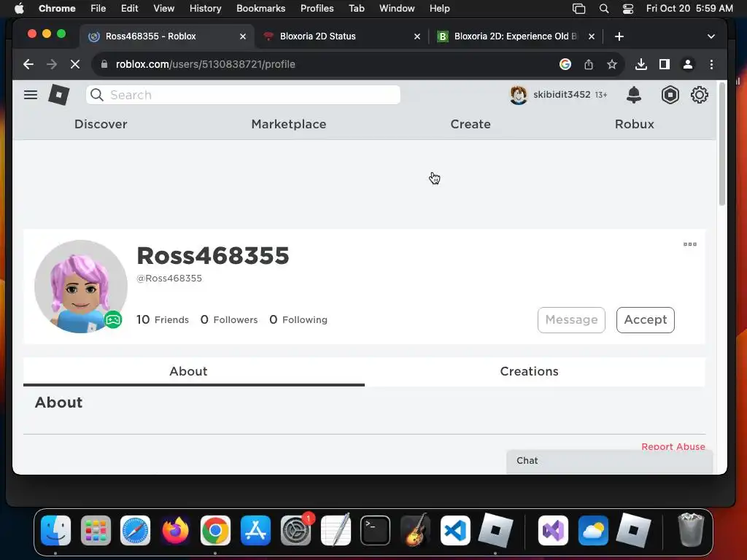747x560 pixels.
Task: Open Chrome downloads
Action: 640,64
